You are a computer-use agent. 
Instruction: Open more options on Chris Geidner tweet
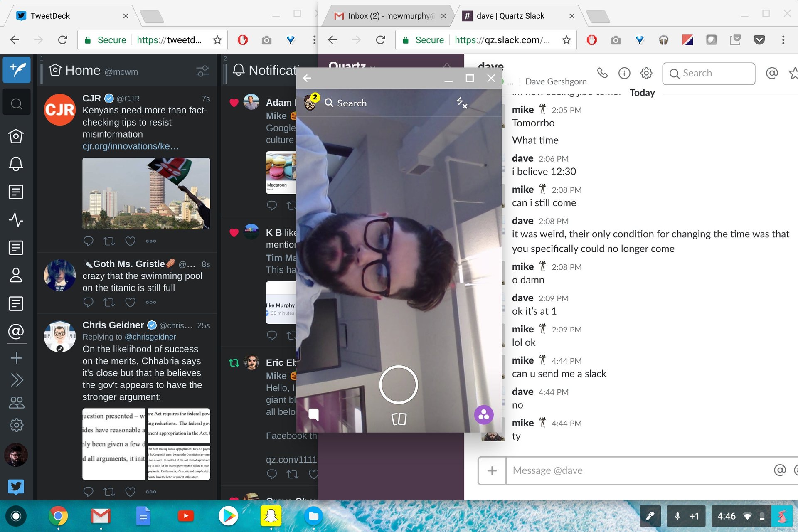click(151, 492)
